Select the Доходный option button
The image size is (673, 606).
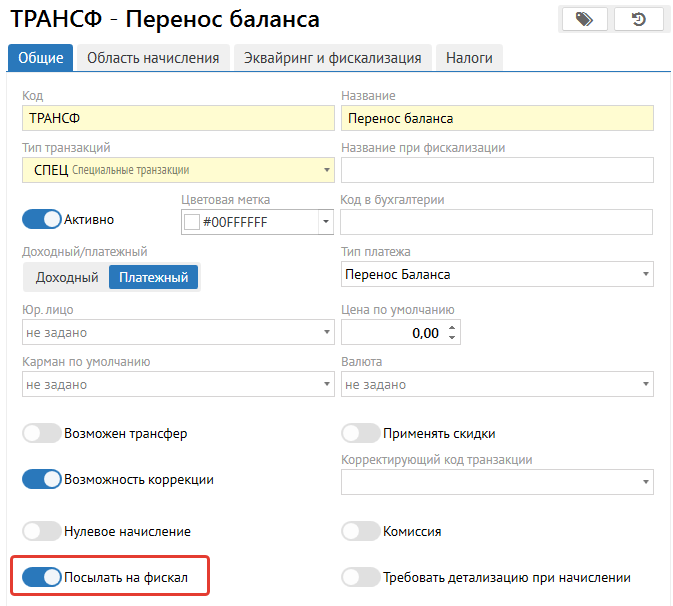(67, 277)
